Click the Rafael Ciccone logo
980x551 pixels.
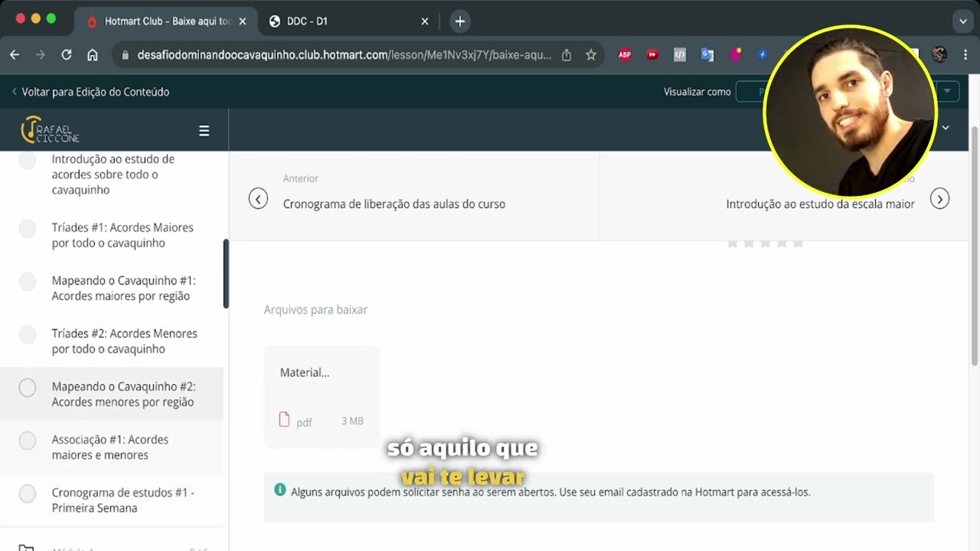[x=51, y=130]
